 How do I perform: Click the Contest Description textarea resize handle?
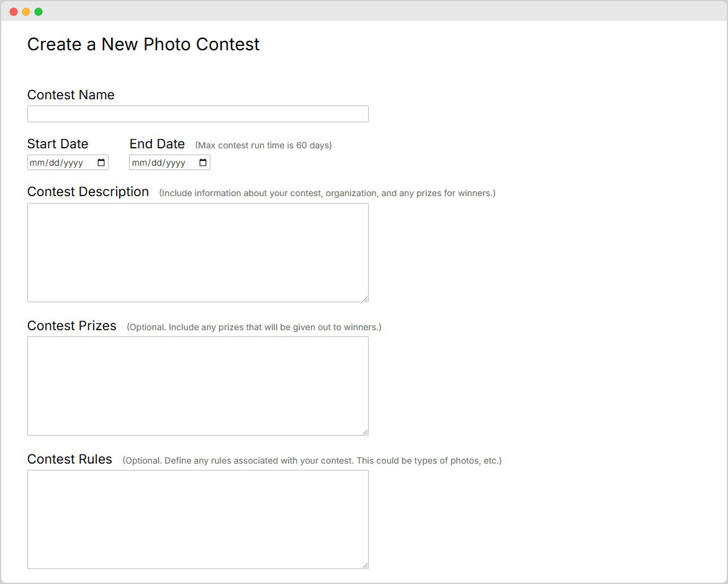365,299
